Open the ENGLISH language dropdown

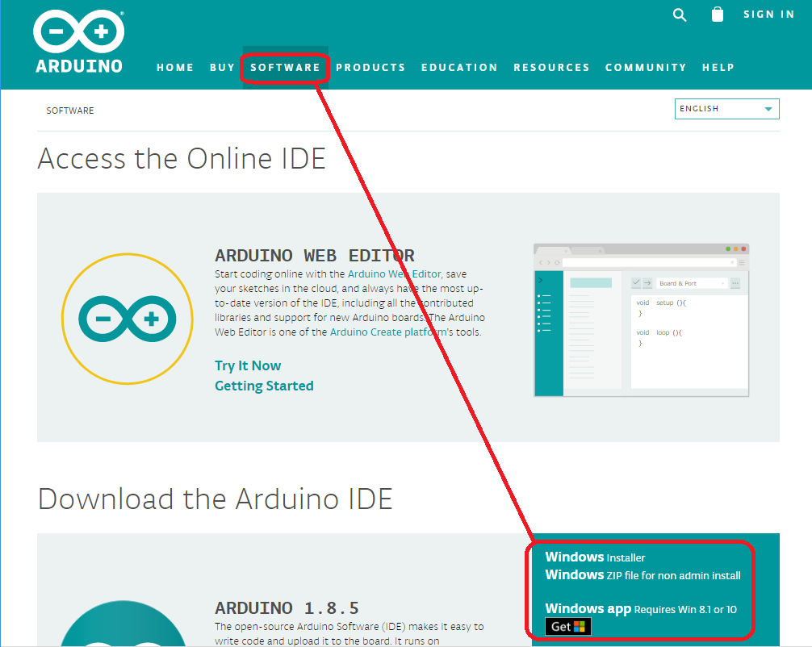coord(726,108)
